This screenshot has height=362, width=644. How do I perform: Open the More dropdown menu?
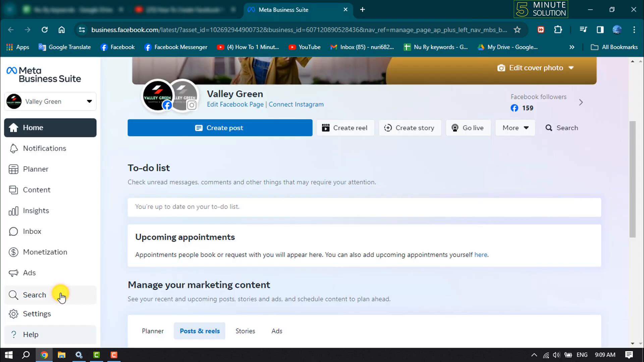pyautogui.click(x=515, y=128)
